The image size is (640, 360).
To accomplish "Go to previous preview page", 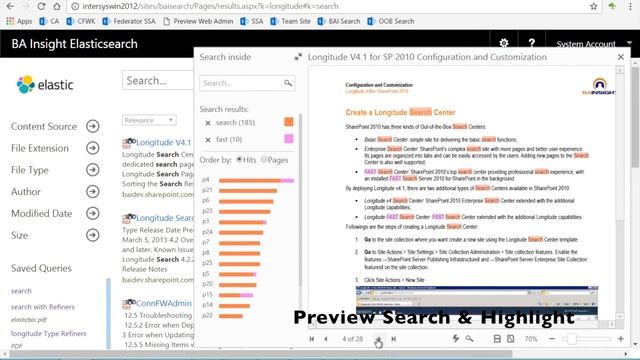I will (326, 339).
